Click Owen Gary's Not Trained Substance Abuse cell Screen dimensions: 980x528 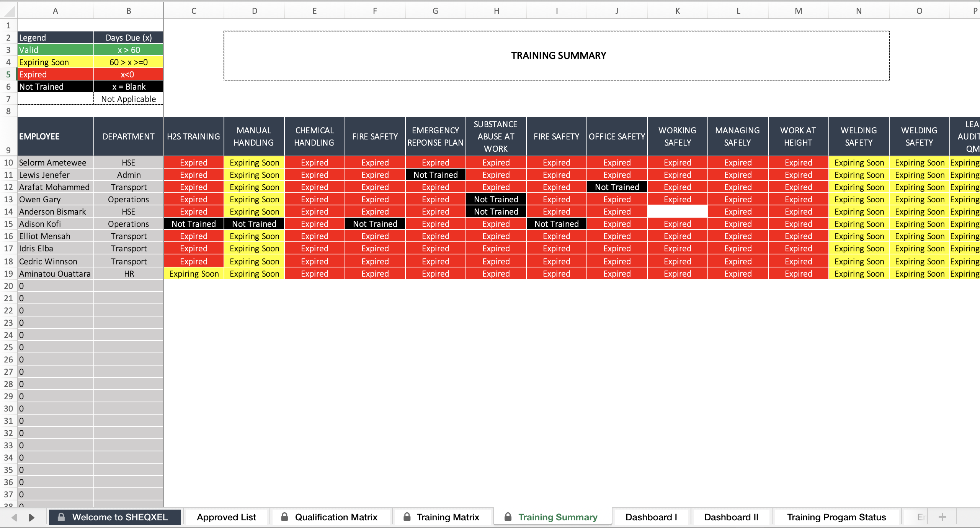coord(496,199)
